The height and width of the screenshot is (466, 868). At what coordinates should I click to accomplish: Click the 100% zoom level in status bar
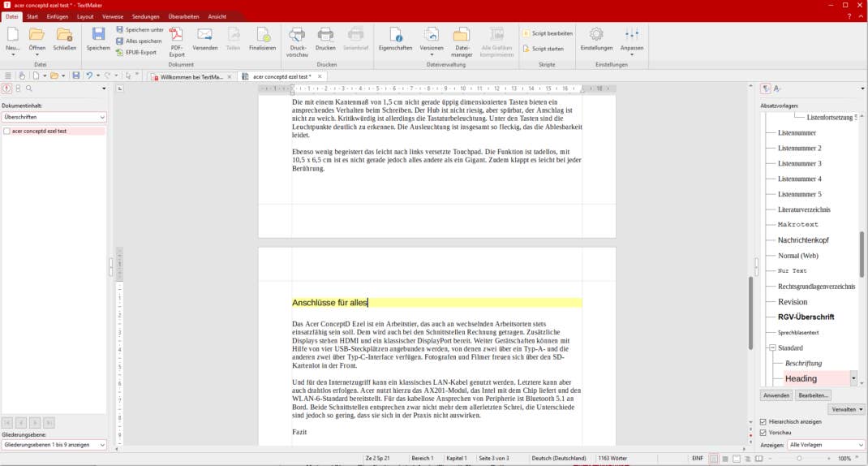click(844, 459)
